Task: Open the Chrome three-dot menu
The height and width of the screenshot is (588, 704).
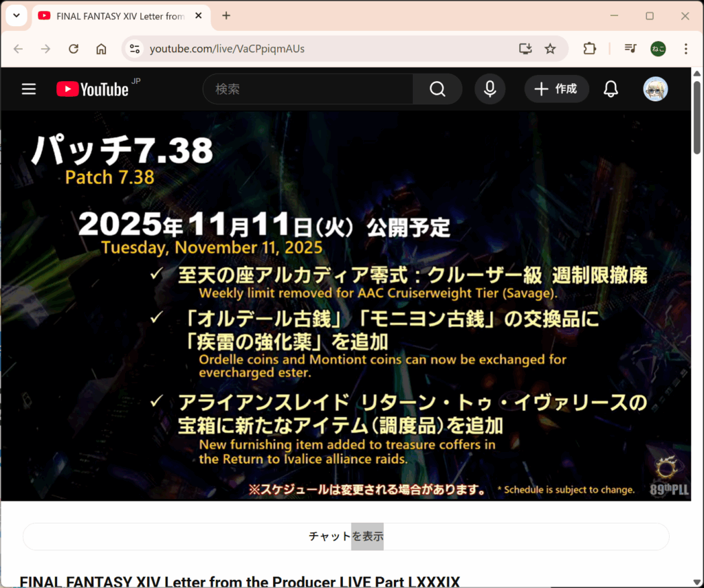Action: click(x=685, y=49)
